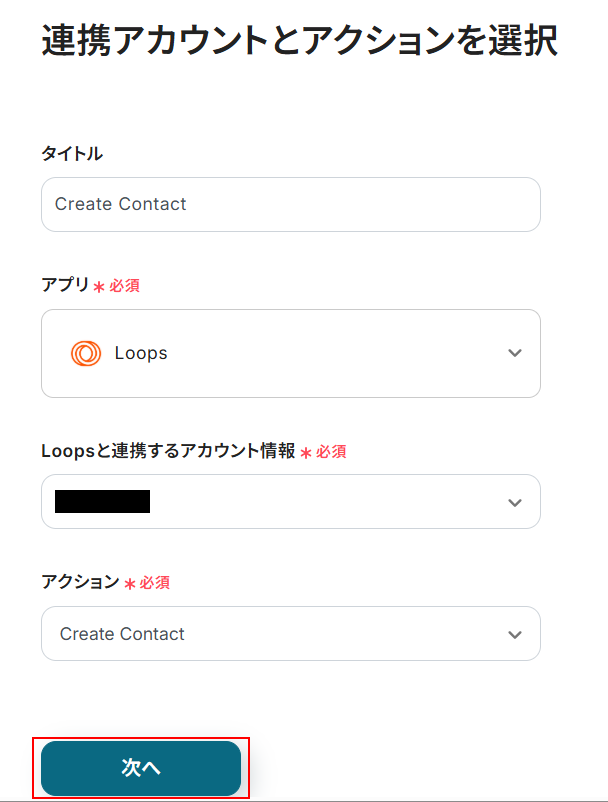Image resolution: width=608 pixels, height=802 pixels.
Task: Click the アクション field label
Action: tap(80, 581)
